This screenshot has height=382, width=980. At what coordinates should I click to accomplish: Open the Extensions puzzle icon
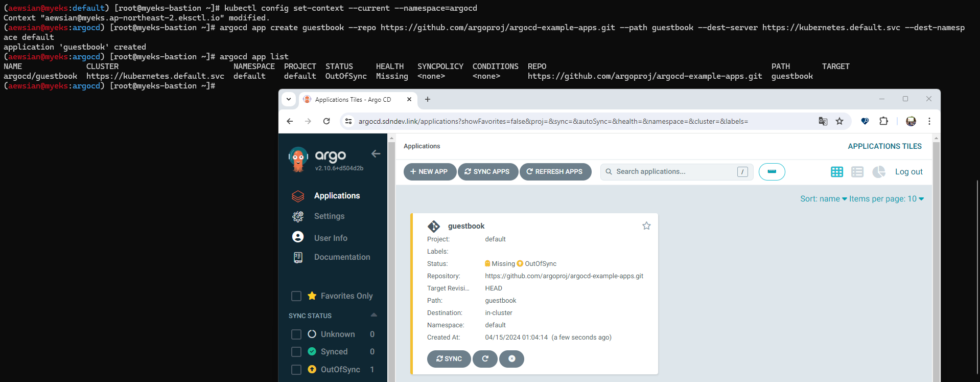tap(883, 121)
